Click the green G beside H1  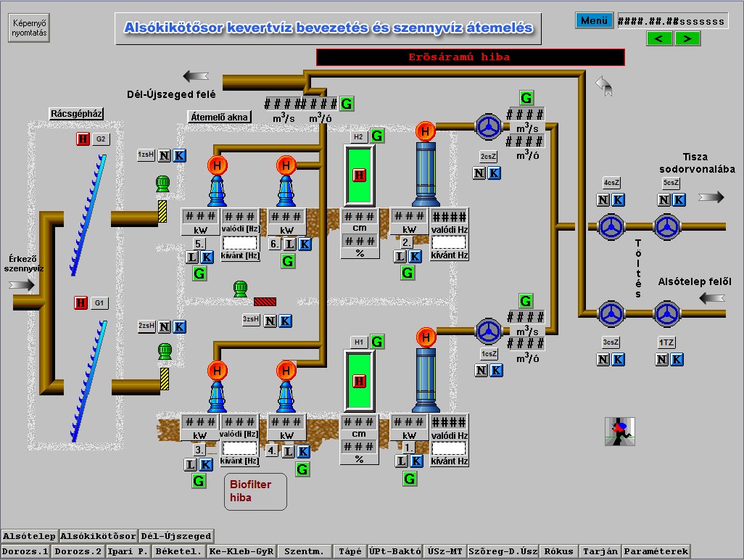(377, 342)
